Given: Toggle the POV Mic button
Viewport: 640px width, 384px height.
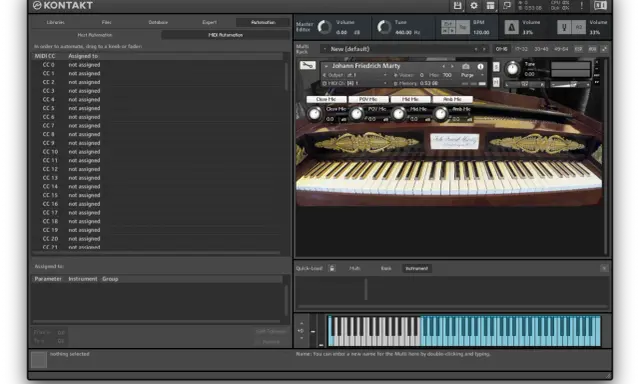Looking at the screenshot, I should 368,99.
